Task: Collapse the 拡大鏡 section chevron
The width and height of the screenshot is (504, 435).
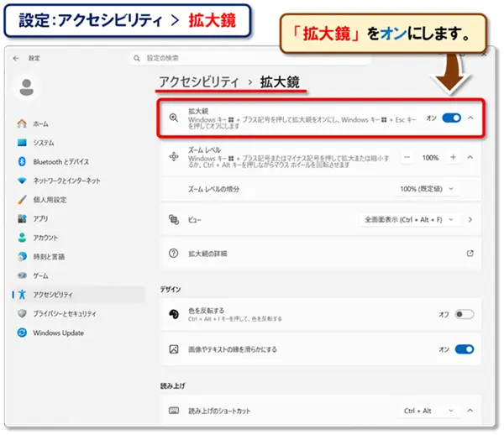Action: 470,118
